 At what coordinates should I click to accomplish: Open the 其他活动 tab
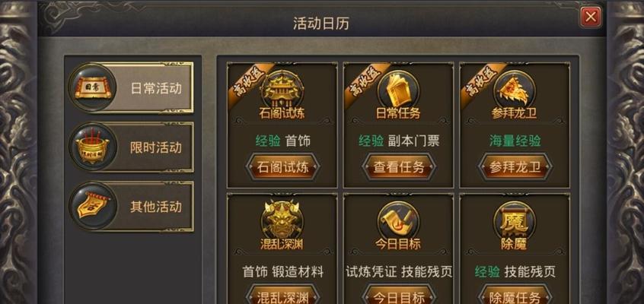click(131, 206)
